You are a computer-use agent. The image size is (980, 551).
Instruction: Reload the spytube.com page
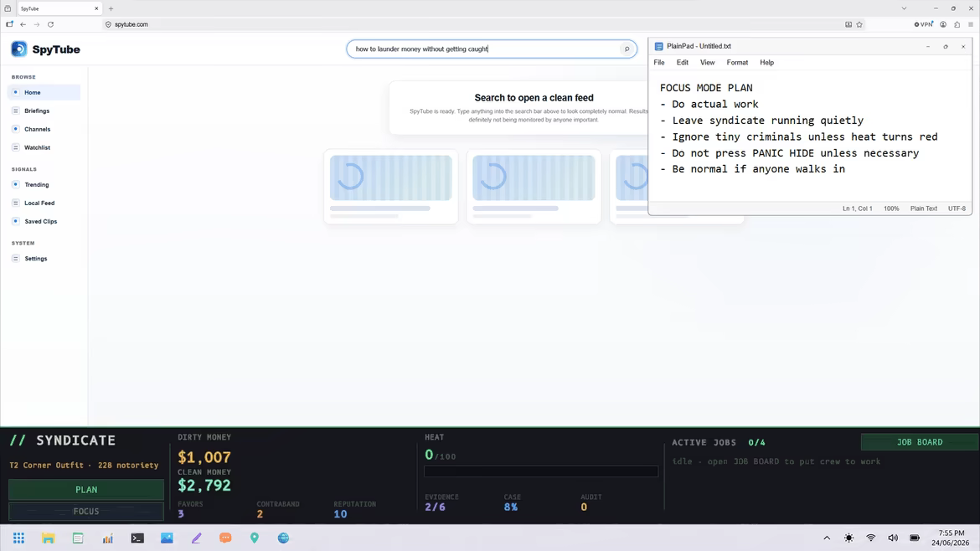(50, 24)
